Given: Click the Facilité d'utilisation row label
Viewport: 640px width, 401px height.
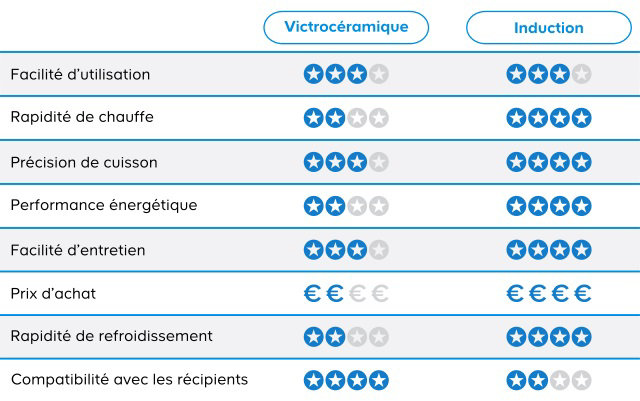Looking at the screenshot, I should point(80,74).
